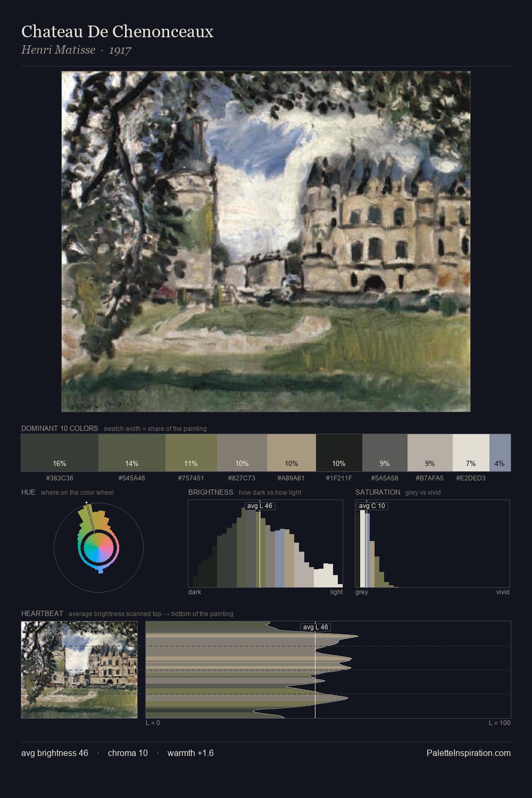
Task: Click the hex code label #B7AFA5
Action: [x=430, y=478]
